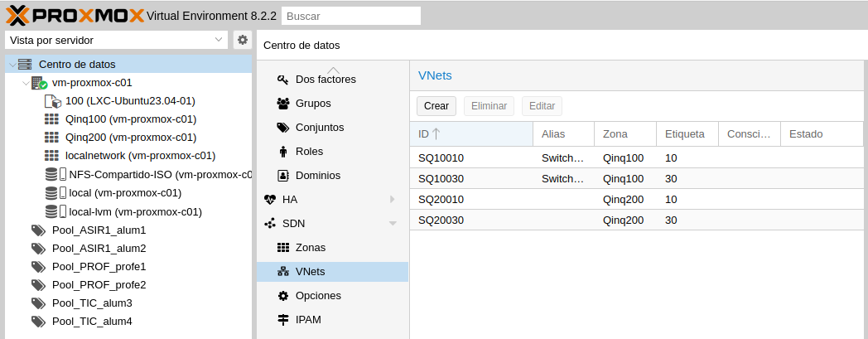The image size is (868, 339).
Task: Click the Opciones gear icon
Action: coord(283,296)
